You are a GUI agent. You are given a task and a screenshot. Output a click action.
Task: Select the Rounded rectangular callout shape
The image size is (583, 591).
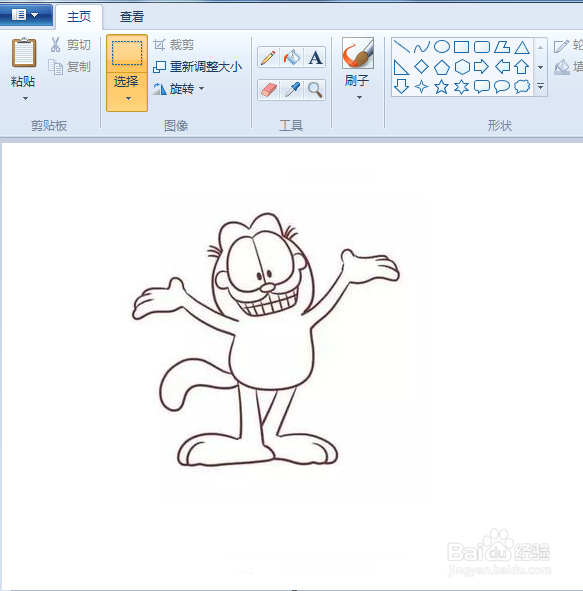point(482,87)
